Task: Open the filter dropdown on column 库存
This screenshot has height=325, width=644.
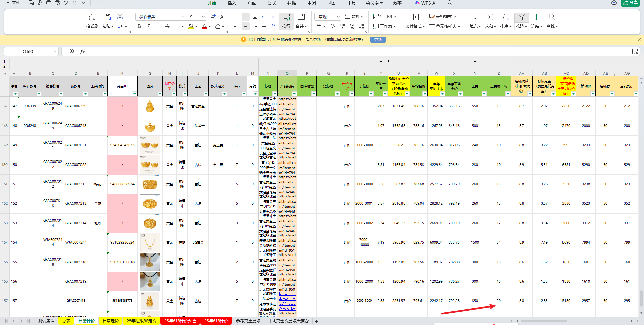Action: tap(244, 94)
